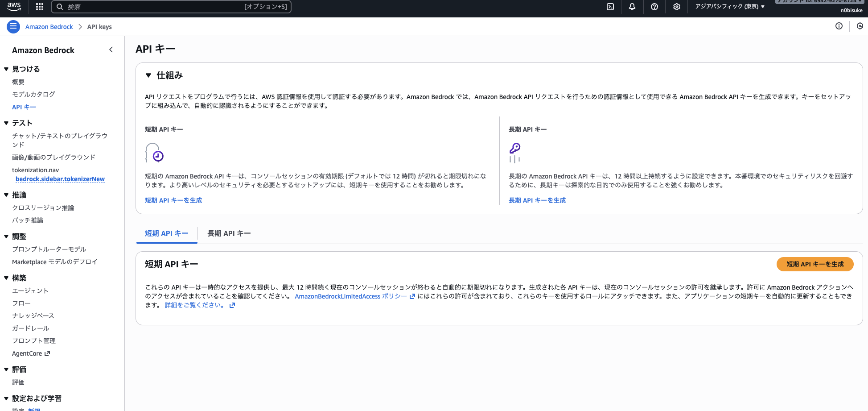
Task: Collapse the 仕組み explanation section
Action: coord(148,75)
